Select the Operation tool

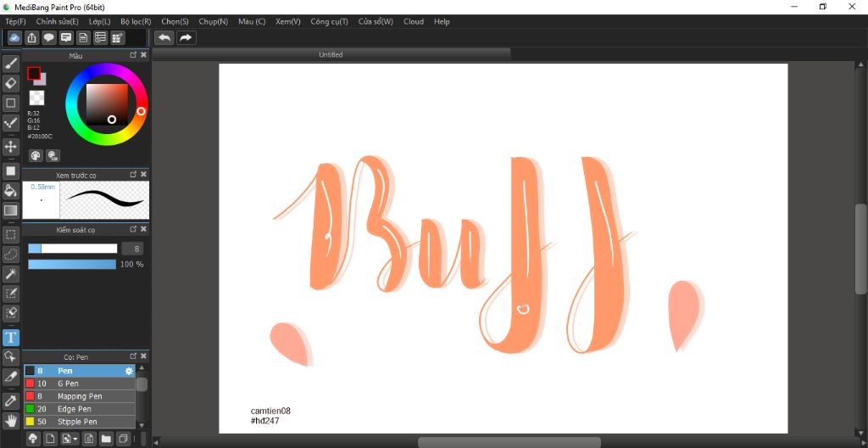click(x=10, y=356)
